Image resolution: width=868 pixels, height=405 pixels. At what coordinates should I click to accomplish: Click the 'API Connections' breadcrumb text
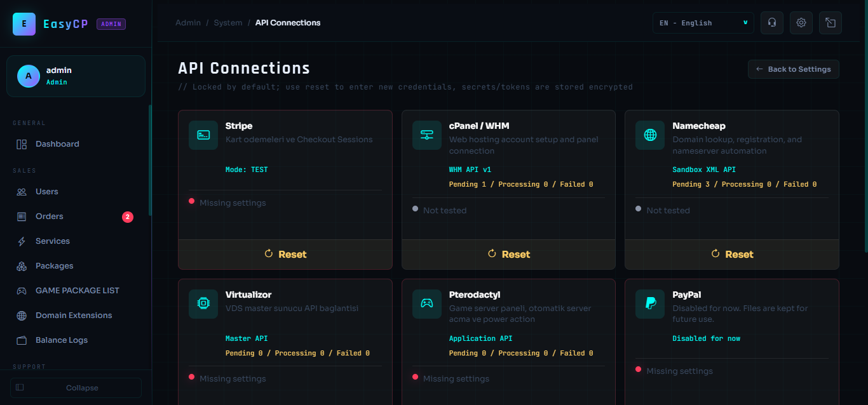pos(288,23)
